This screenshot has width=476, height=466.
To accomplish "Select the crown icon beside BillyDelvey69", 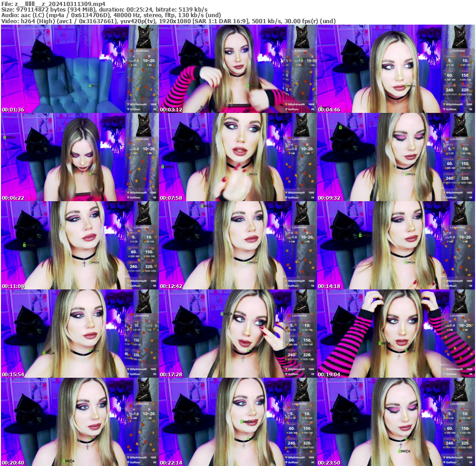I will (128, 104).
